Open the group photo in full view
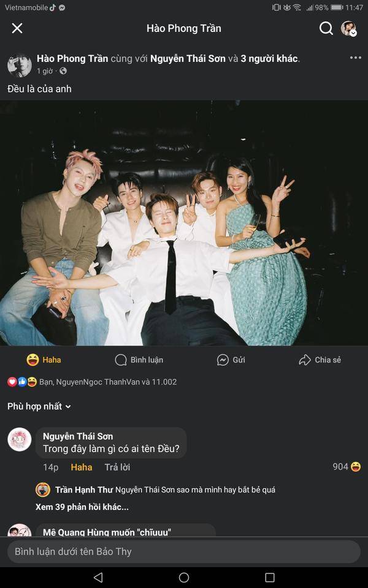The height and width of the screenshot is (588, 368). pos(184,223)
